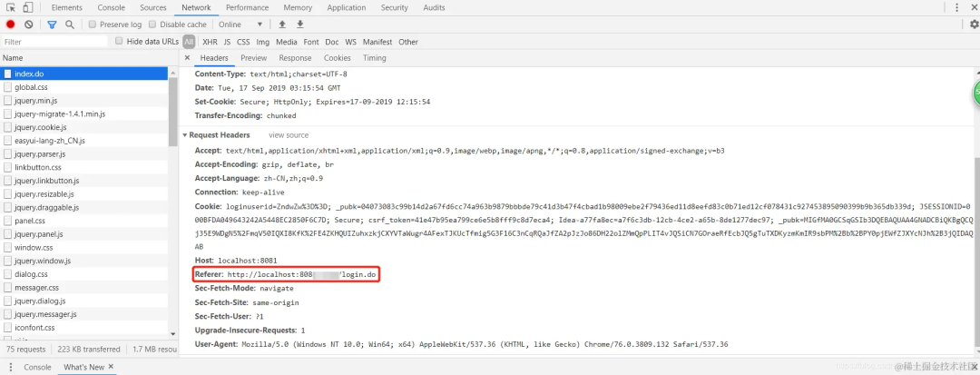The width and height of the screenshot is (980, 375).
Task: Select the Headers details tab
Action: click(x=214, y=57)
